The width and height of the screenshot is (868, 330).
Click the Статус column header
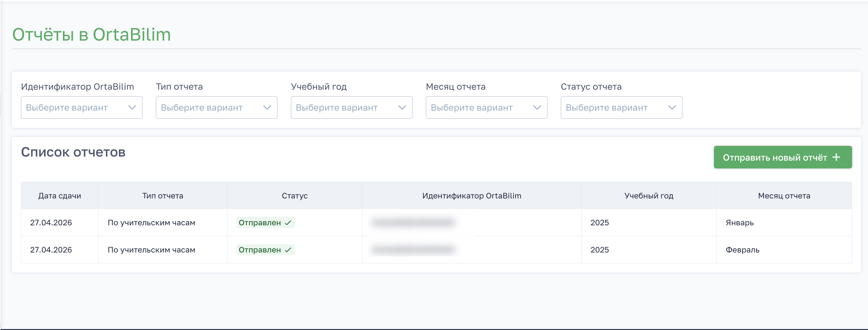(295, 196)
